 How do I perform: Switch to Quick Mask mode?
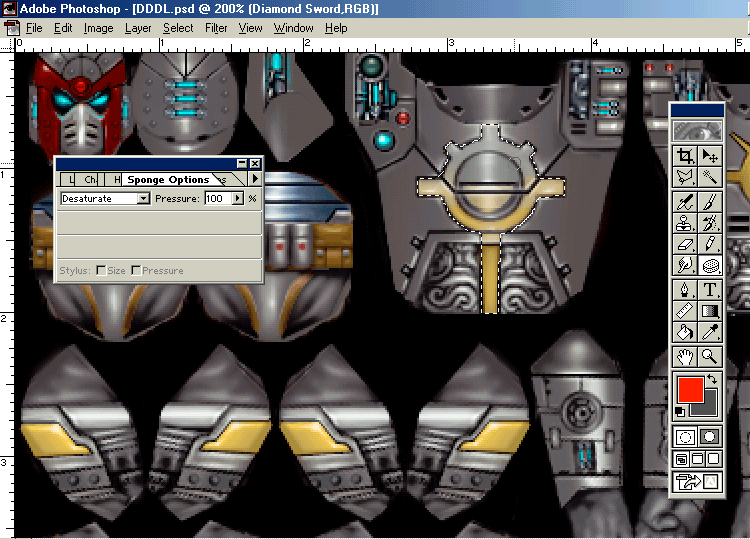[710, 436]
